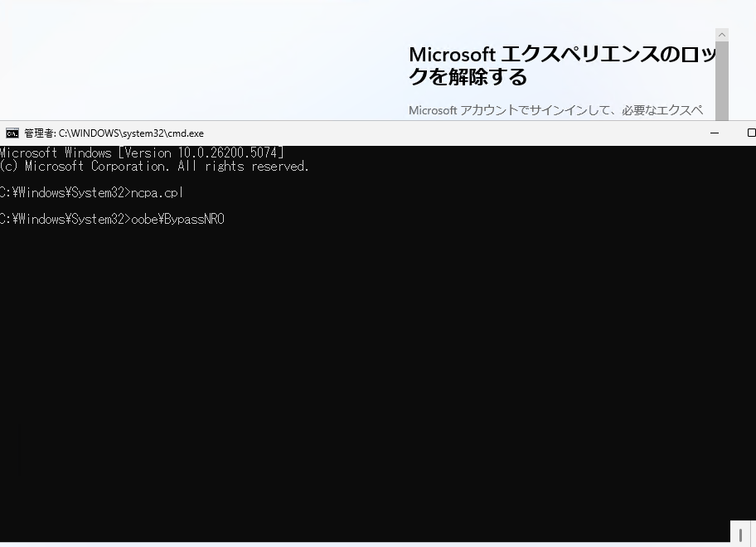Screen dimensions: 756x547
Task: Click the 'Microsoft Windows [Version 10.0.26200.5074]' line
Action: 142,152
